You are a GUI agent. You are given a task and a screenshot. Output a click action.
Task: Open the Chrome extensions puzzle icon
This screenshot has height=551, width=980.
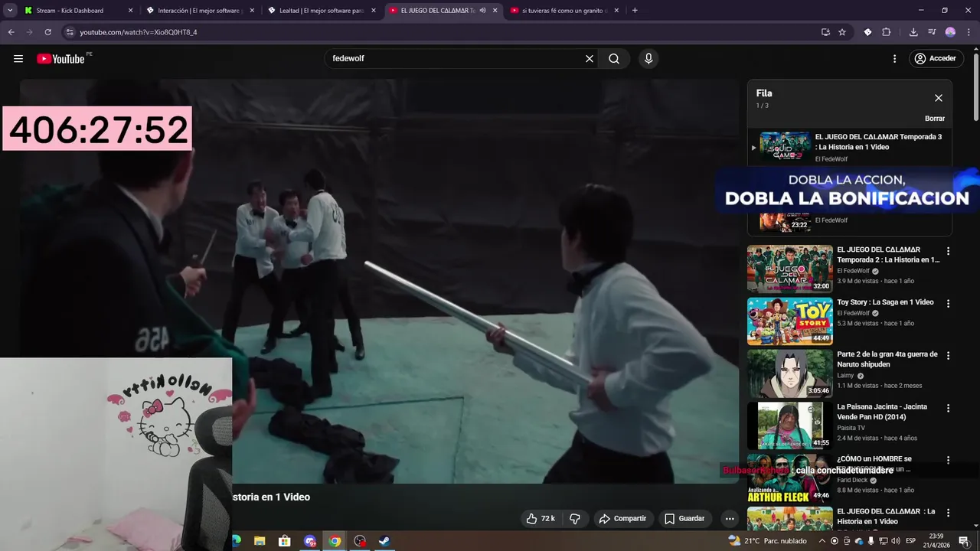(x=887, y=32)
